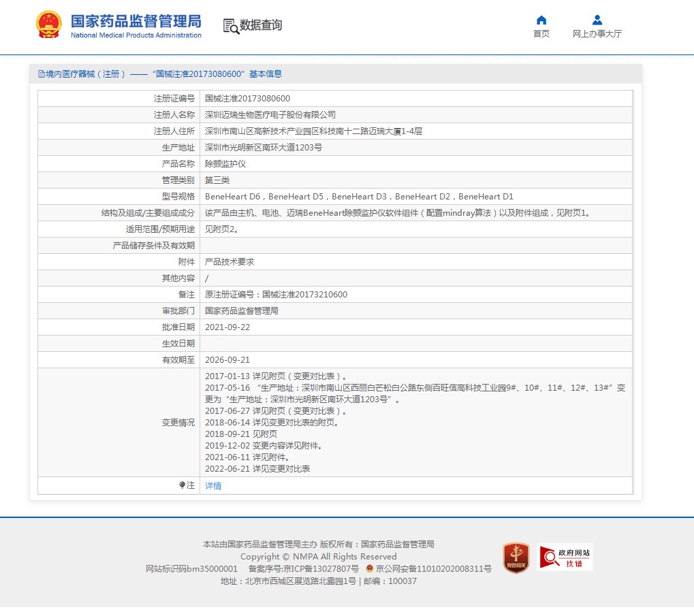Click the 注册人住所 row label

(x=174, y=131)
